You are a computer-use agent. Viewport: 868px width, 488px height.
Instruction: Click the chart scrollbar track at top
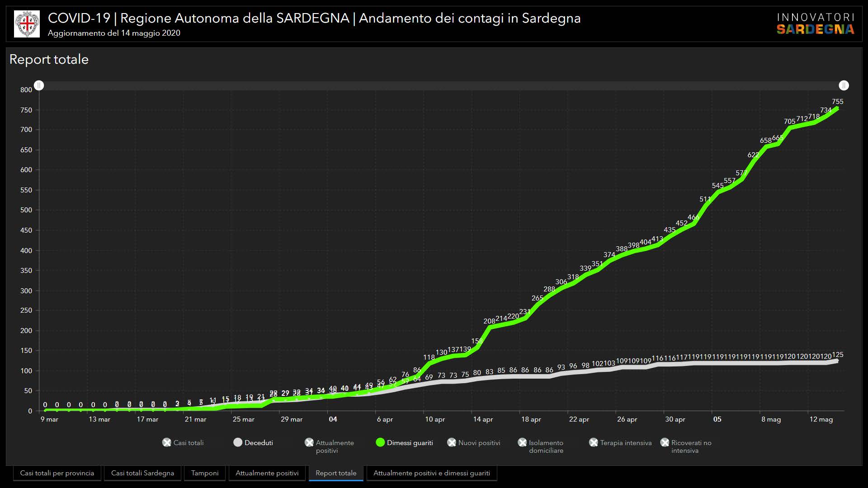441,85
